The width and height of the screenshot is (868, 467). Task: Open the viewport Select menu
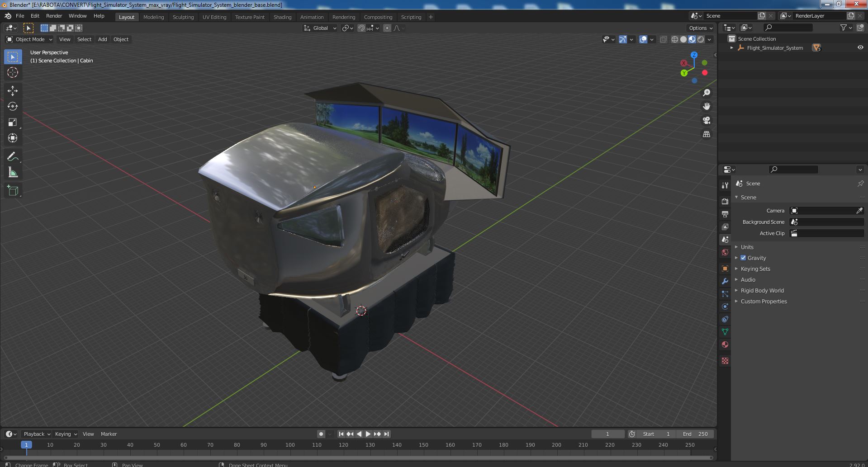[x=84, y=39]
